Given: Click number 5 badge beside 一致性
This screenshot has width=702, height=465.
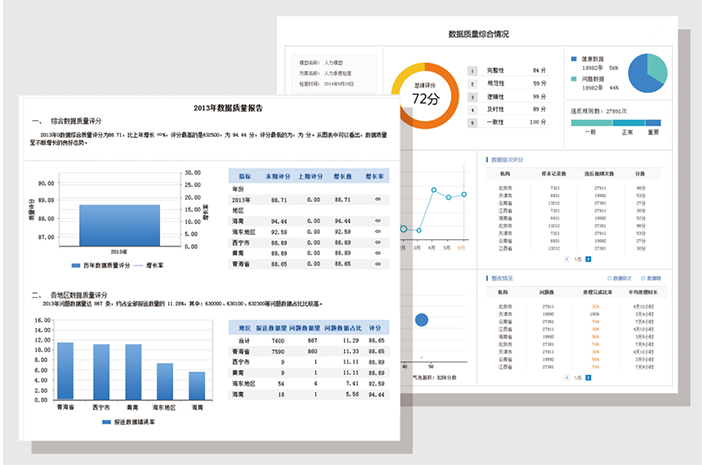Looking at the screenshot, I should [472, 123].
